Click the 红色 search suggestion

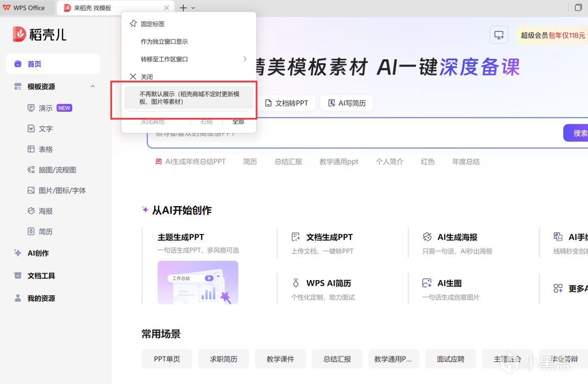428,162
